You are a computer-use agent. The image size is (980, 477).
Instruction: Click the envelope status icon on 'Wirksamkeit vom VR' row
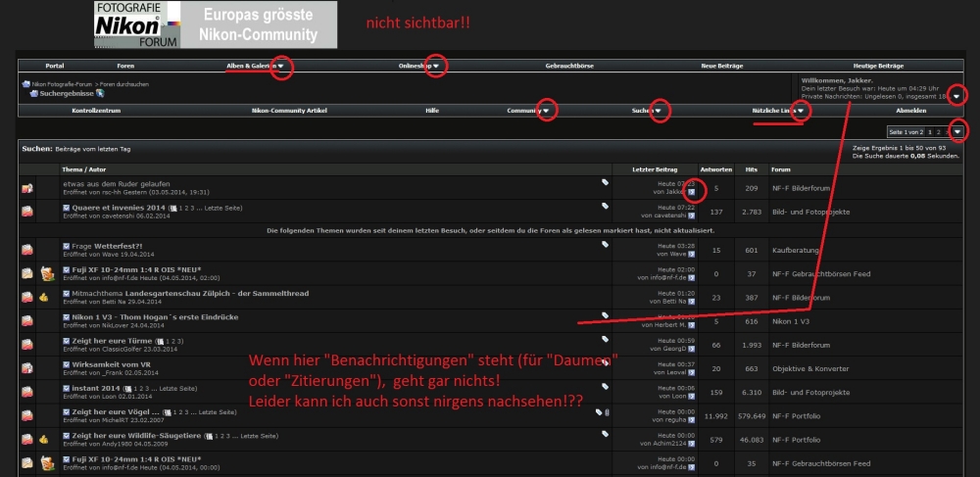point(26,368)
